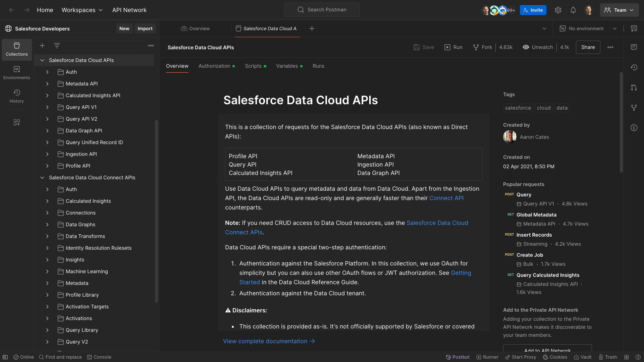Viewport: 644px width, 362px height.
Task: Open Workspaces dropdown
Action: [82, 10]
